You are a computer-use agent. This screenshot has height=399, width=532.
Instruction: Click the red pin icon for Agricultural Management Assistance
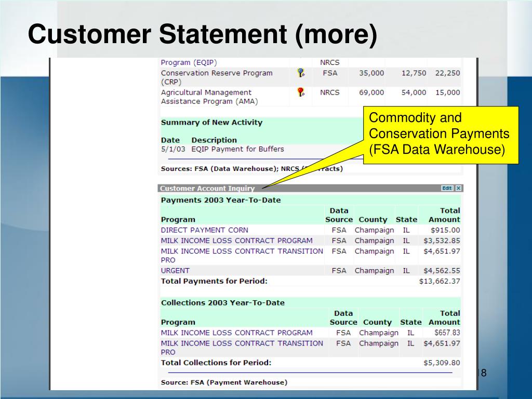[x=301, y=92]
